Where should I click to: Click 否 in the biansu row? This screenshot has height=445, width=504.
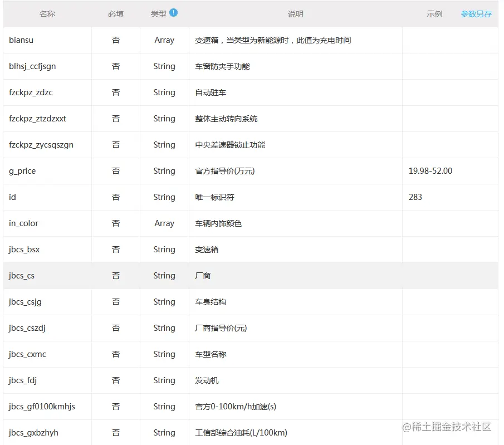click(116, 40)
